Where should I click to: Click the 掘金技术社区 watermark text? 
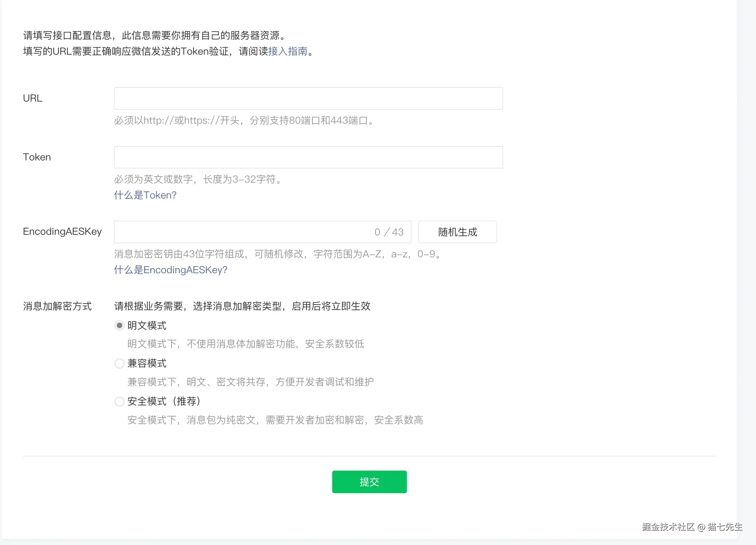(x=668, y=527)
